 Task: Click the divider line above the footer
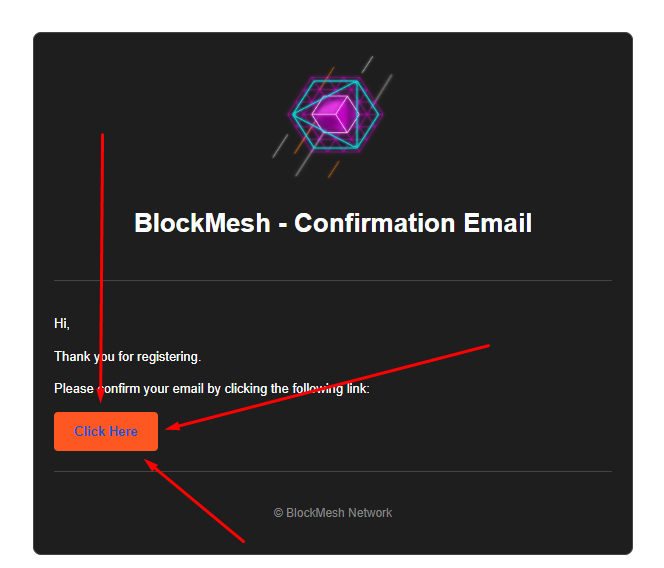tap(333, 471)
